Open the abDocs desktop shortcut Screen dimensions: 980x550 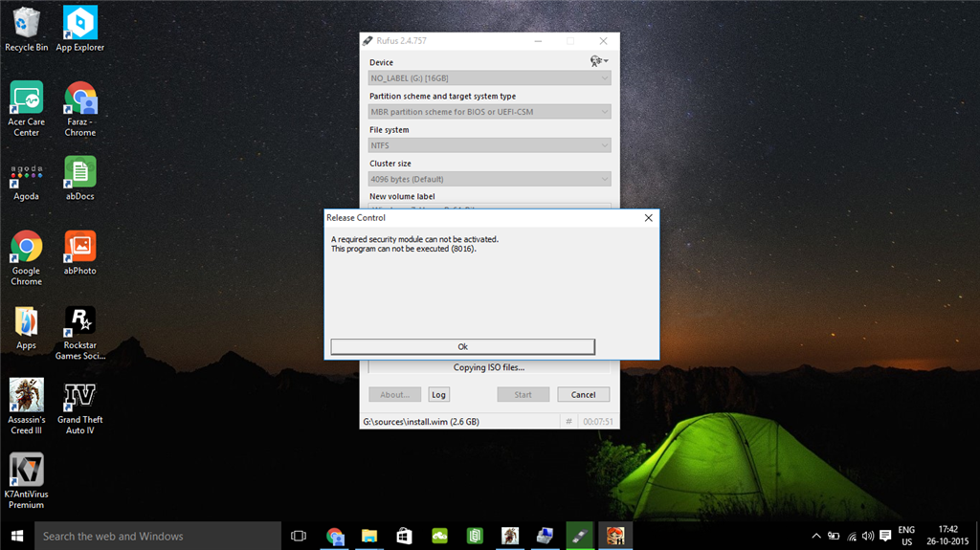coord(80,179)
